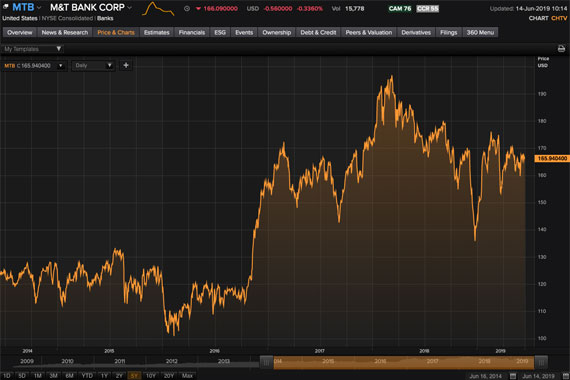Add a series with the plus button
The width and height of the screenshot is (570, 380).
pos(126,65)
